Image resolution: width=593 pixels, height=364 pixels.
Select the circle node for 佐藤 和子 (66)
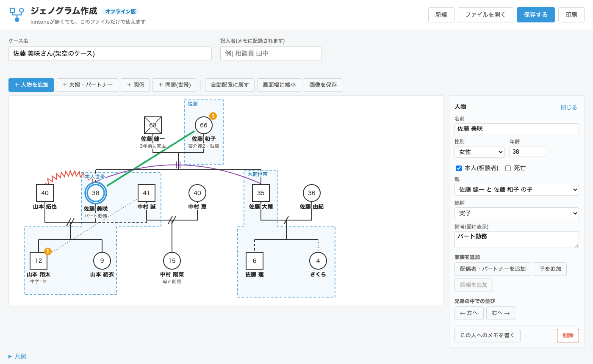coord(204,125)
